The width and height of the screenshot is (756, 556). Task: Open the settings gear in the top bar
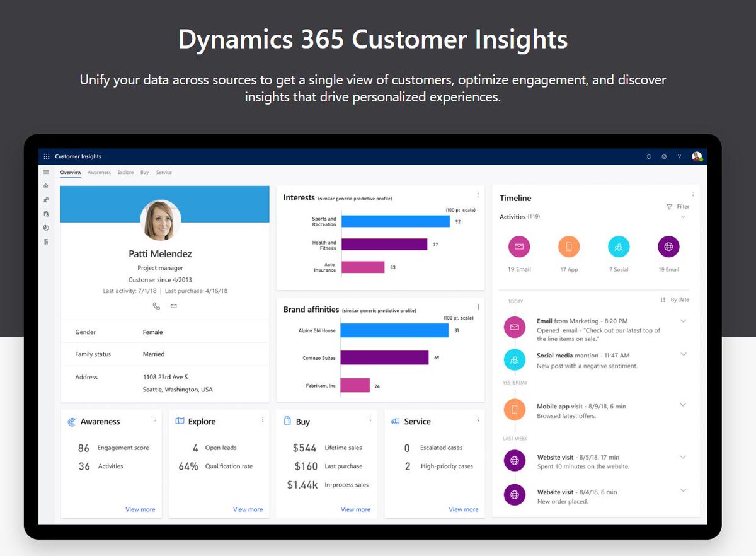click(664, 156)
